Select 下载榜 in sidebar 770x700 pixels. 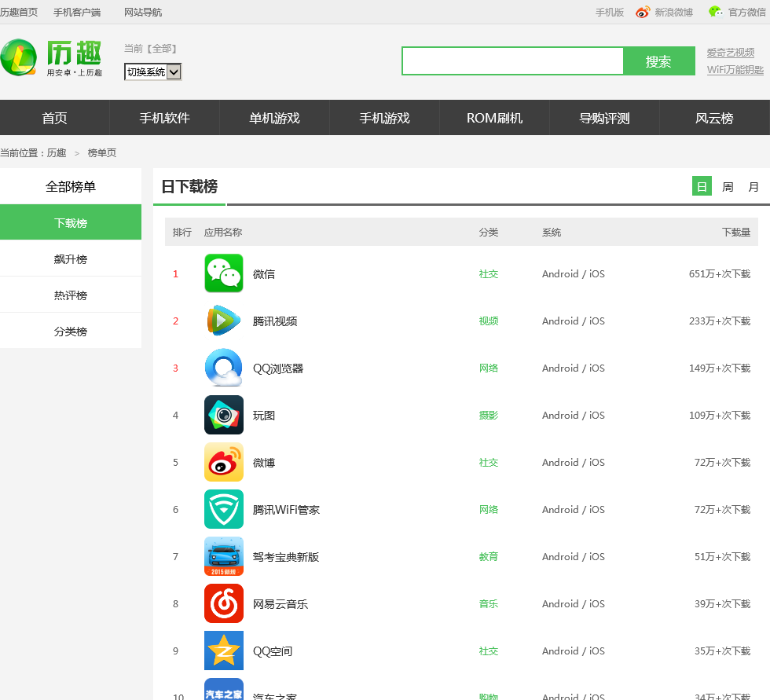click(71, 222)
